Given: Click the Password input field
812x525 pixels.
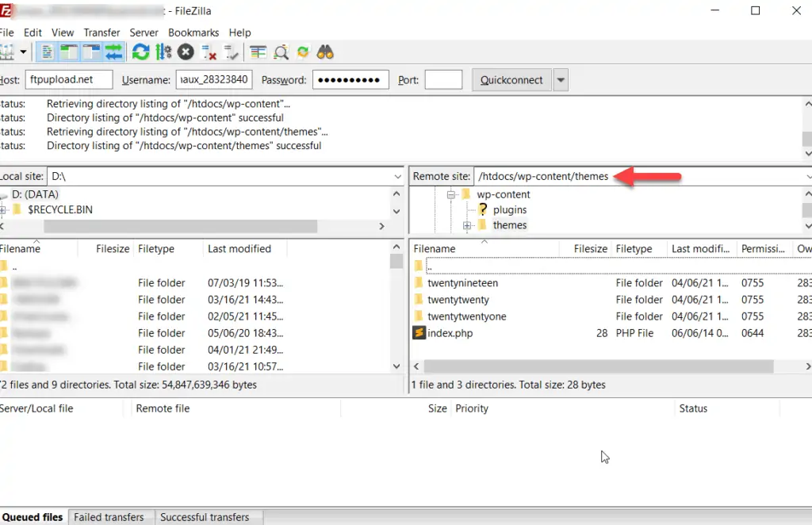Looking at the screenshot, I should (x=350, y=80).
